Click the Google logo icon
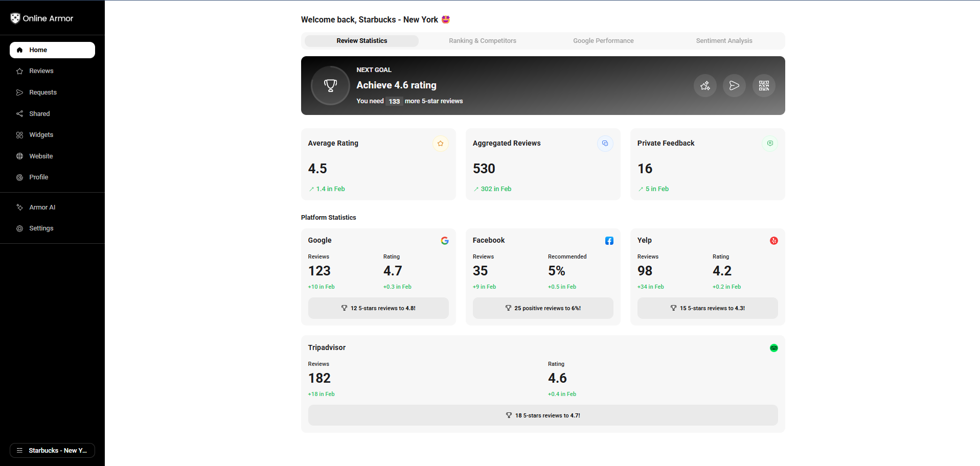This screenshot has width=980, height=466. 445,241
